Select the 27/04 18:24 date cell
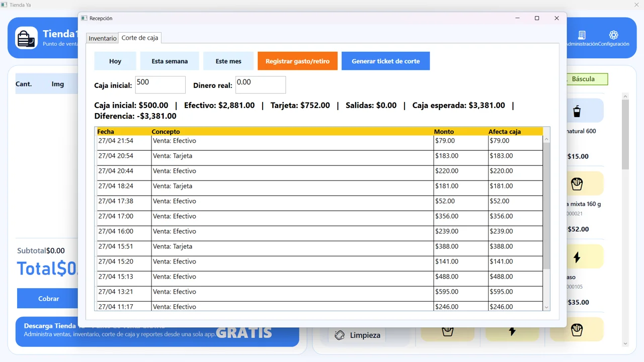 [124, 188]
